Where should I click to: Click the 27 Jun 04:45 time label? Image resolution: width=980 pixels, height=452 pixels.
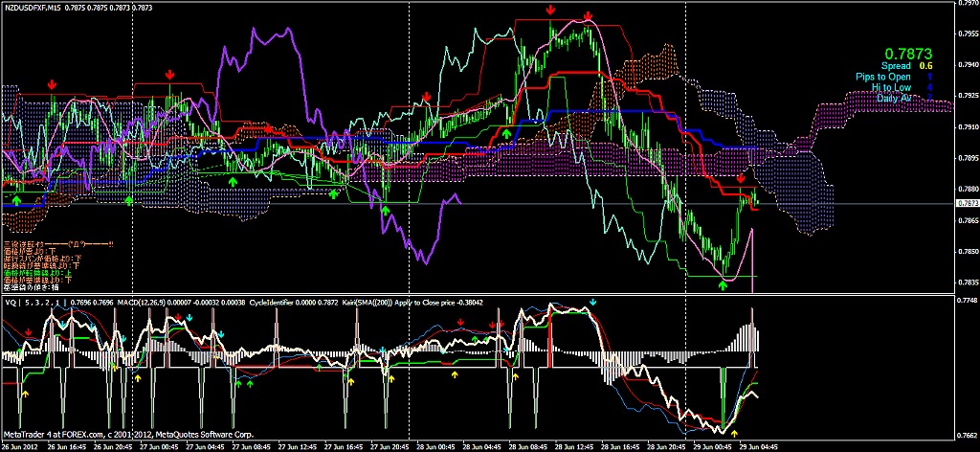point(205,447)
